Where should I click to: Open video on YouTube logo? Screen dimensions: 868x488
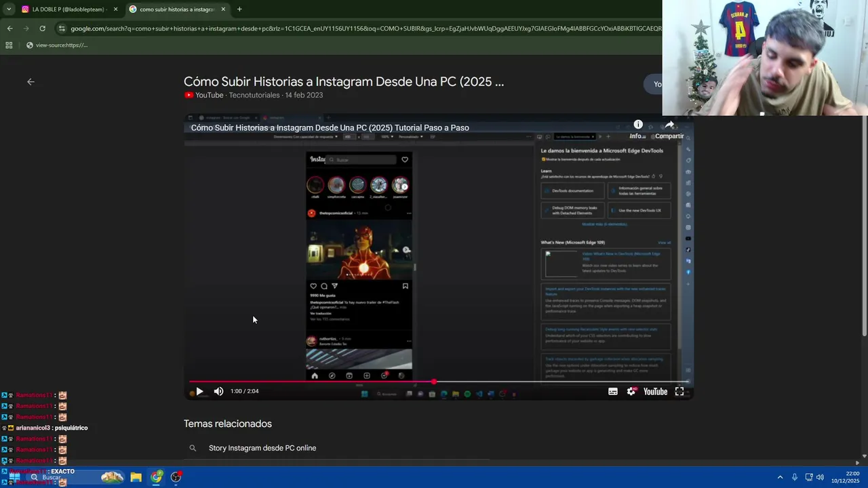[655, 391]
